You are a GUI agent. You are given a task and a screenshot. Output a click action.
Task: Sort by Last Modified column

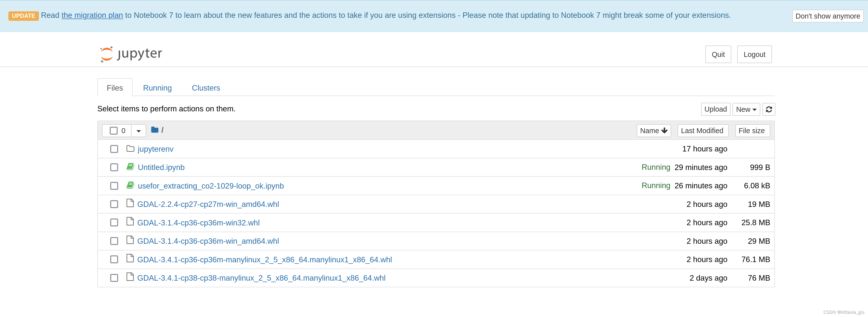pos(702,131)
